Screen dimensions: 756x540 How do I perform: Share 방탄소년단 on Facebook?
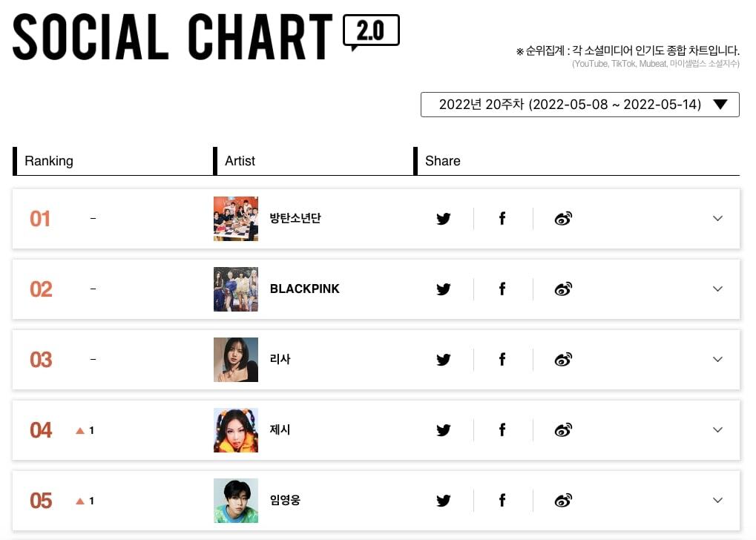[502, 219]
